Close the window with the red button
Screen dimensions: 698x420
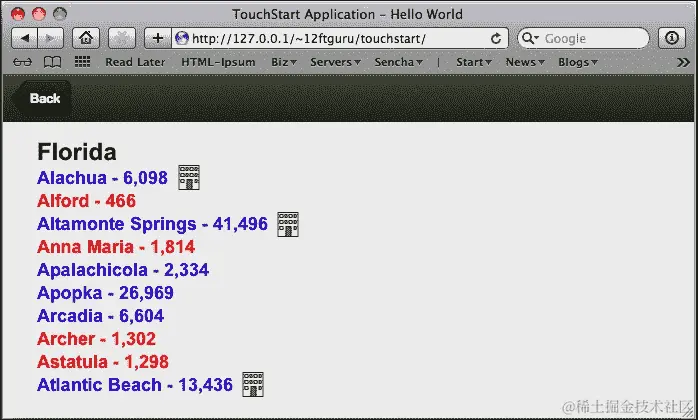pos(18,14)
